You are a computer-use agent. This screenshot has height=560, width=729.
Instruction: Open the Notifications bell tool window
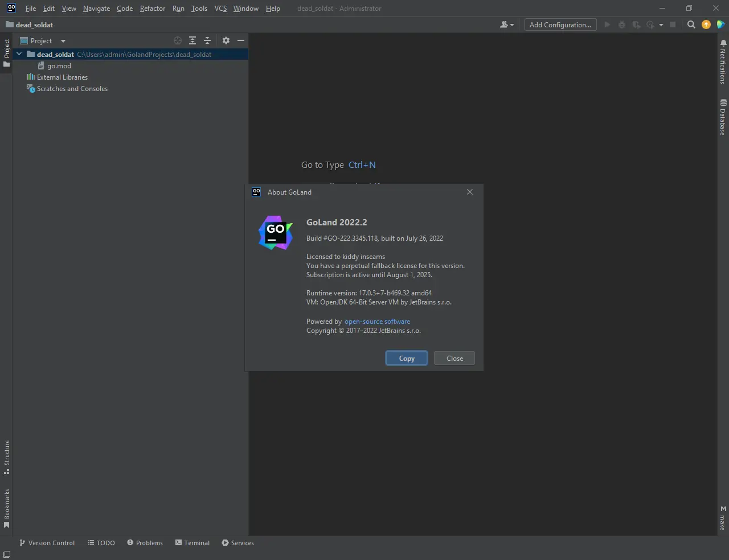723,62
